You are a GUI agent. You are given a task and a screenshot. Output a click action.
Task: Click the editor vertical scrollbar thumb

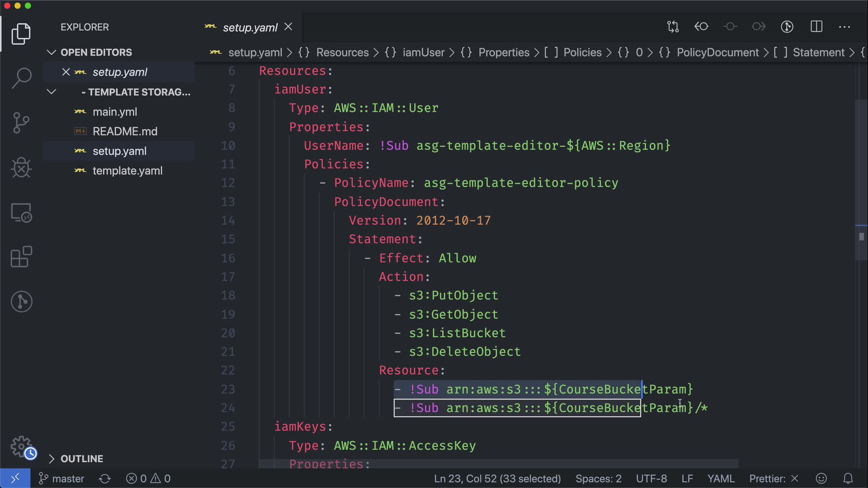tap(861, 180)
